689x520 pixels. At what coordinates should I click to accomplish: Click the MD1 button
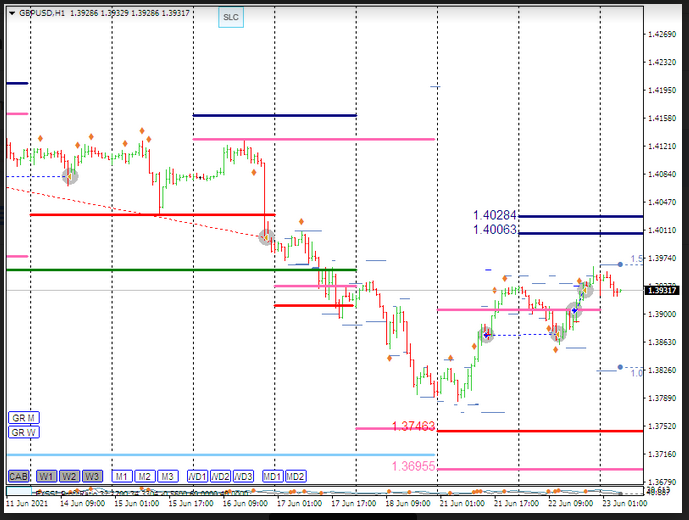click(x=272, y=476)
